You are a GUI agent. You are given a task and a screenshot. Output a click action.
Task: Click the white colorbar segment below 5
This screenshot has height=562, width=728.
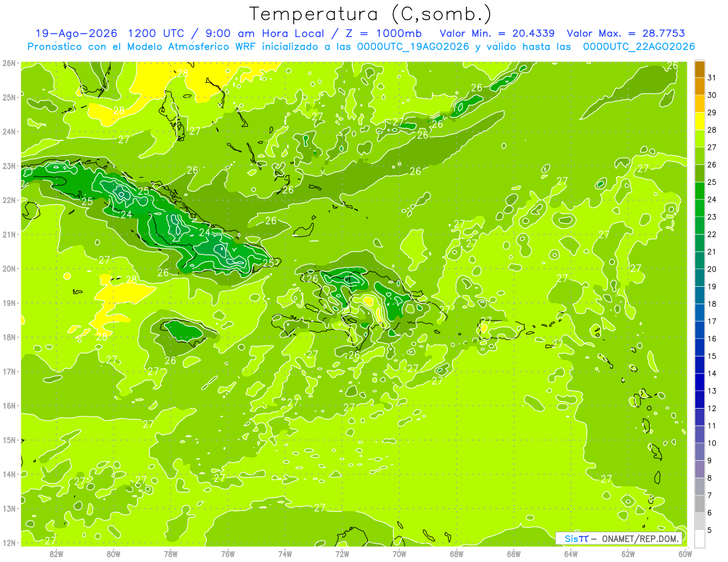click(699, 538)
